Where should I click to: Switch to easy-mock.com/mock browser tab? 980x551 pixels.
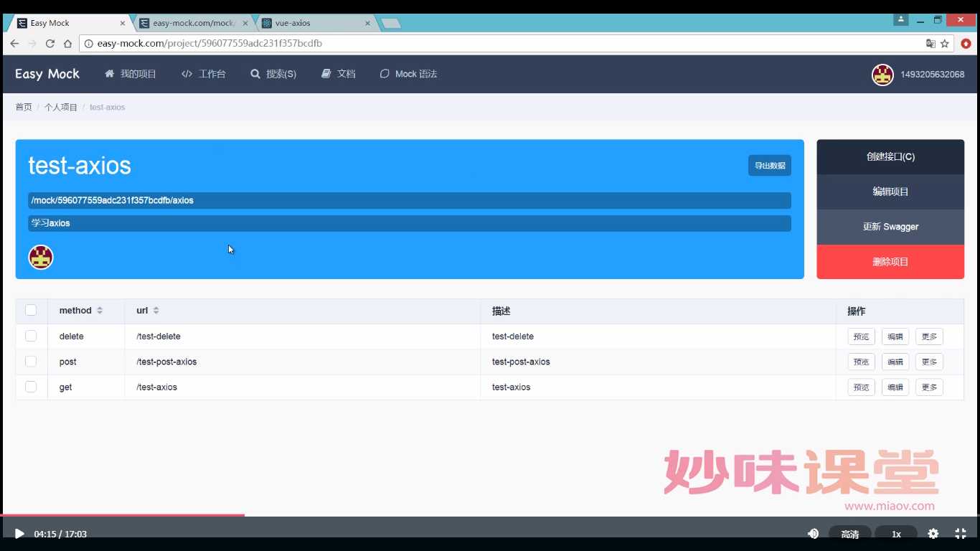click(194, 23)
